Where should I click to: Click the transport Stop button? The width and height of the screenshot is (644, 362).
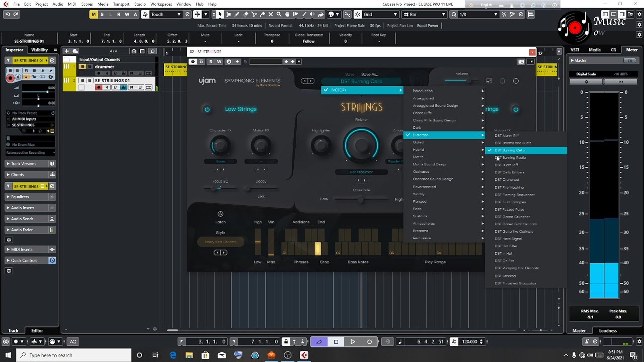(336, 342)
